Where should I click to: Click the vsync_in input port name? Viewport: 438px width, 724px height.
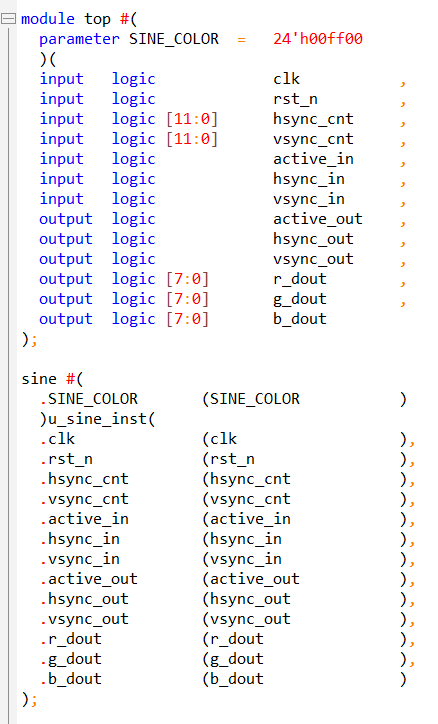coord(308,199)
